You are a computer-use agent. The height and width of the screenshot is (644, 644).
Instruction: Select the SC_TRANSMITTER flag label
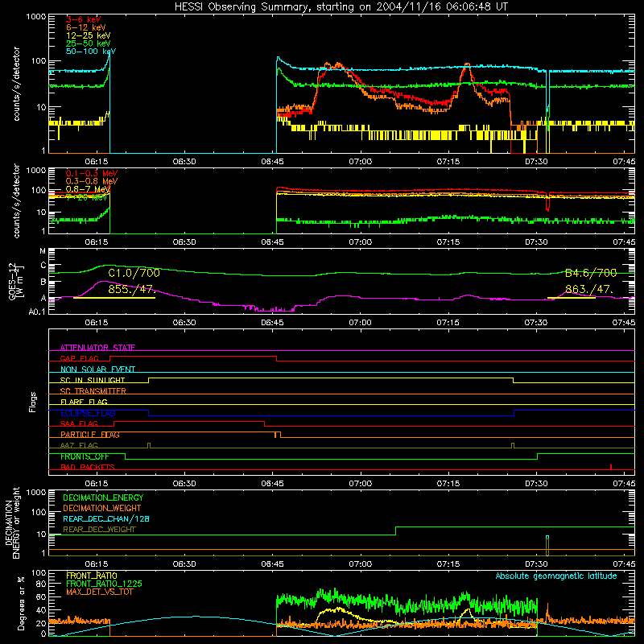(93, 391)
